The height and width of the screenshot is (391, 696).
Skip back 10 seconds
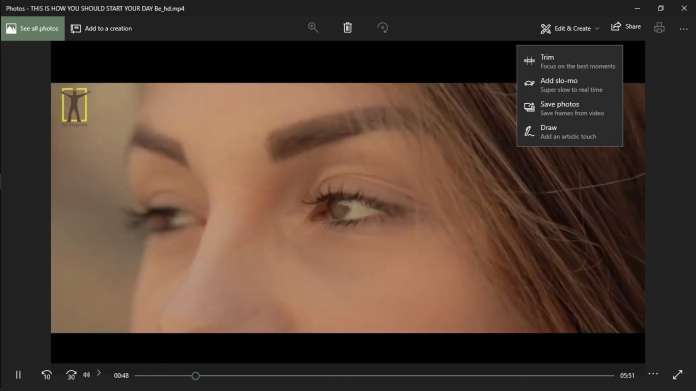pyautogui.click(x=47, y=375)
